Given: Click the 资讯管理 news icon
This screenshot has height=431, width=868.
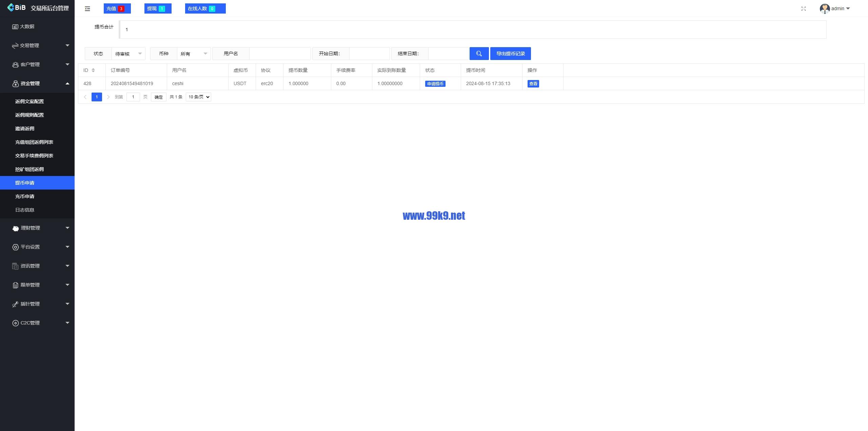Looking at the screenshot, I should (x=15, y=266).
